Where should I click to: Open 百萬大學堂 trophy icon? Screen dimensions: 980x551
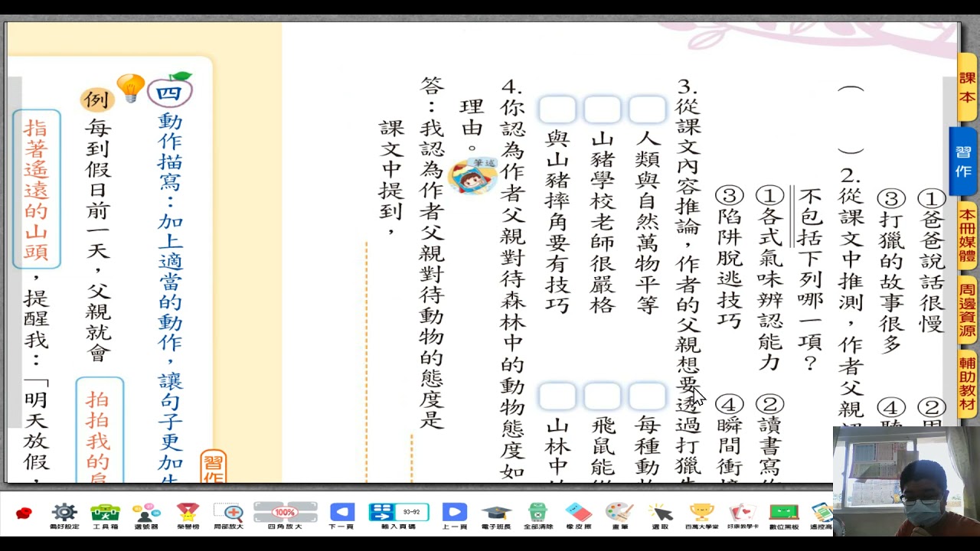click(x=701, y=516)
